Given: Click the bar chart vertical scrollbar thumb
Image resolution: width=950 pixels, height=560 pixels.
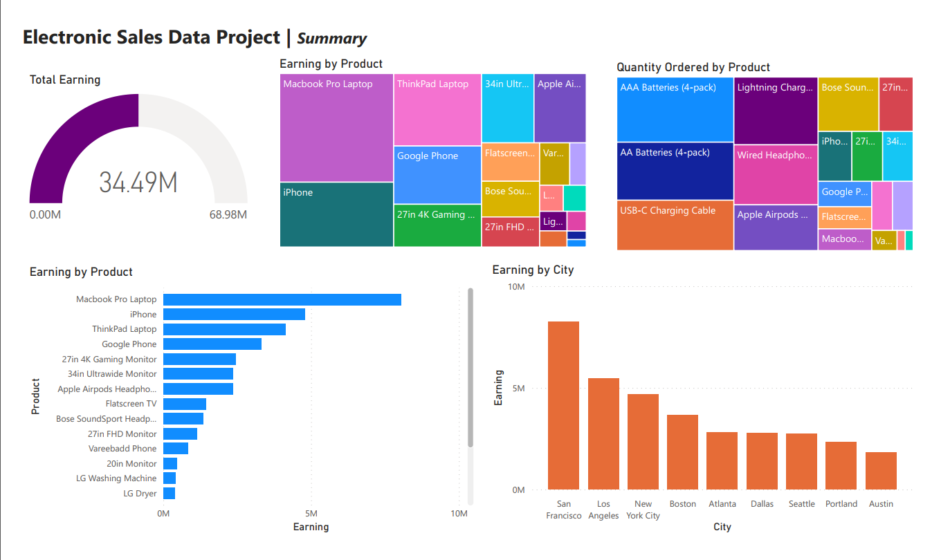Looking at the screenshot, I should (x=471, y=368).
